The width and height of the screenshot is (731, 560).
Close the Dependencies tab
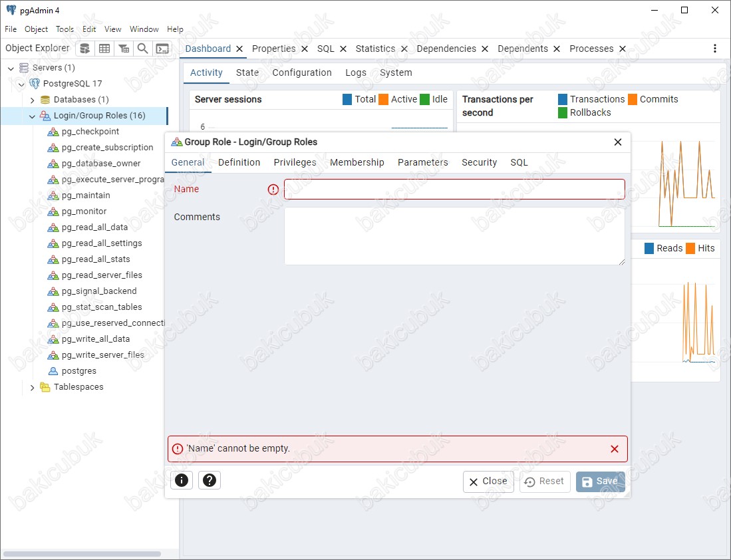485,49
